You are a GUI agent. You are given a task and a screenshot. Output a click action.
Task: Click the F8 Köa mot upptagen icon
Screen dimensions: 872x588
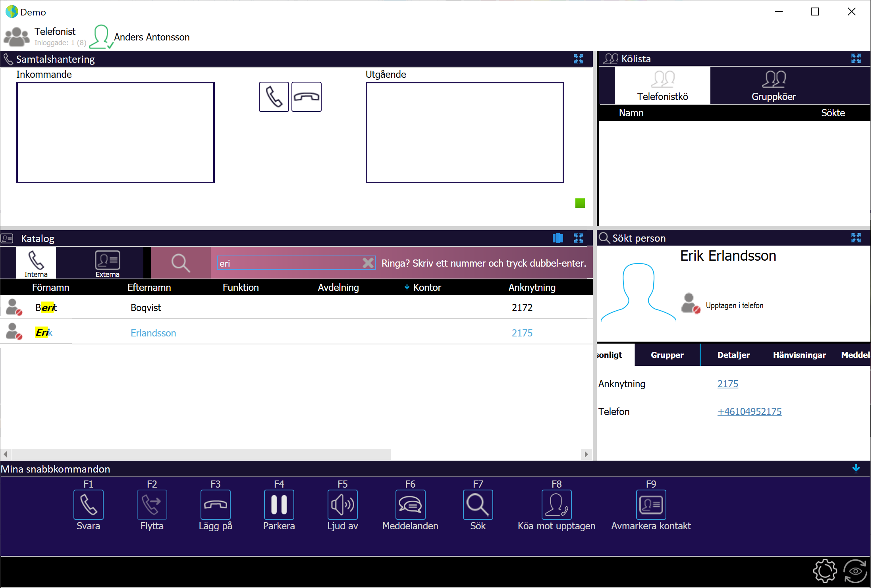point(556,505)
